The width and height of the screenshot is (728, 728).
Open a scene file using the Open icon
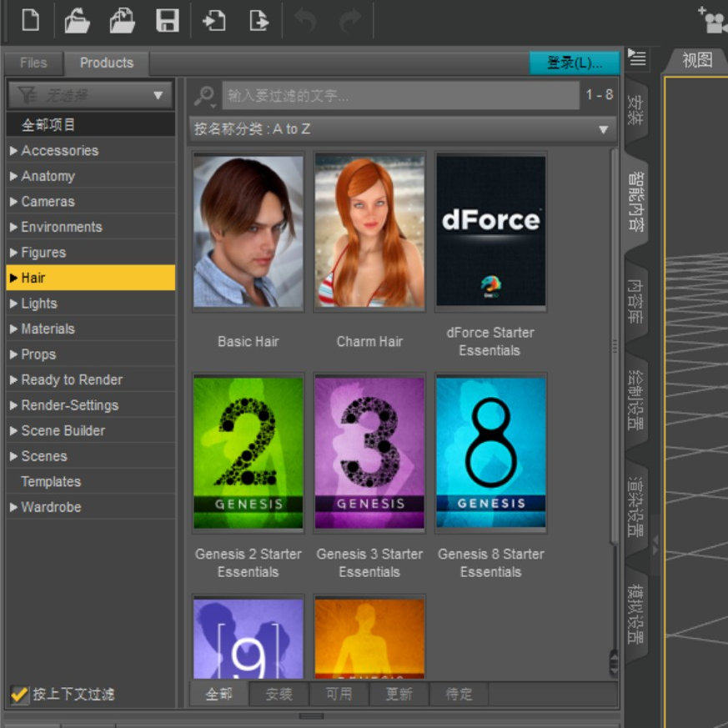76,20
